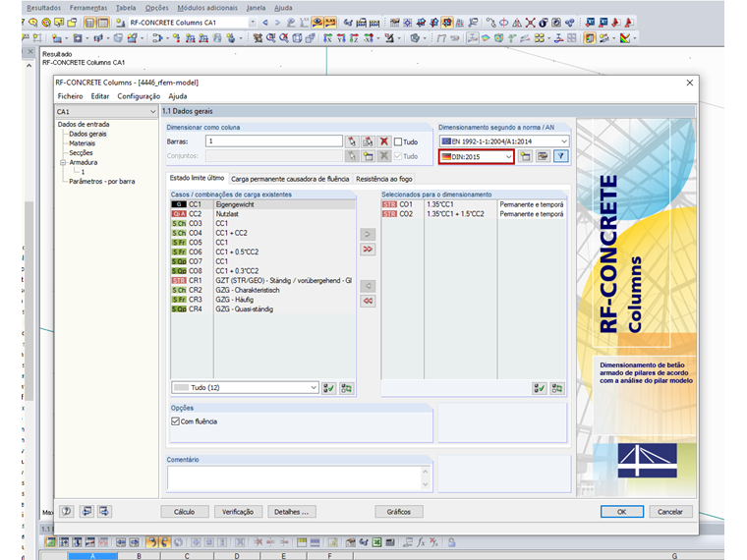Select Secções in navigation tree
This screenshot has height=560, width=747.
[81, 153]
